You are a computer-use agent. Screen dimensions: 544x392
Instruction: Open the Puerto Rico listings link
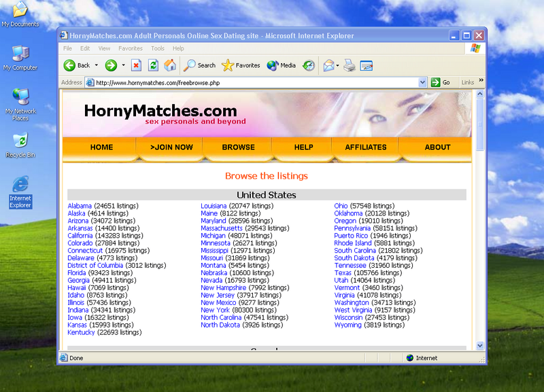pos(351,236)
